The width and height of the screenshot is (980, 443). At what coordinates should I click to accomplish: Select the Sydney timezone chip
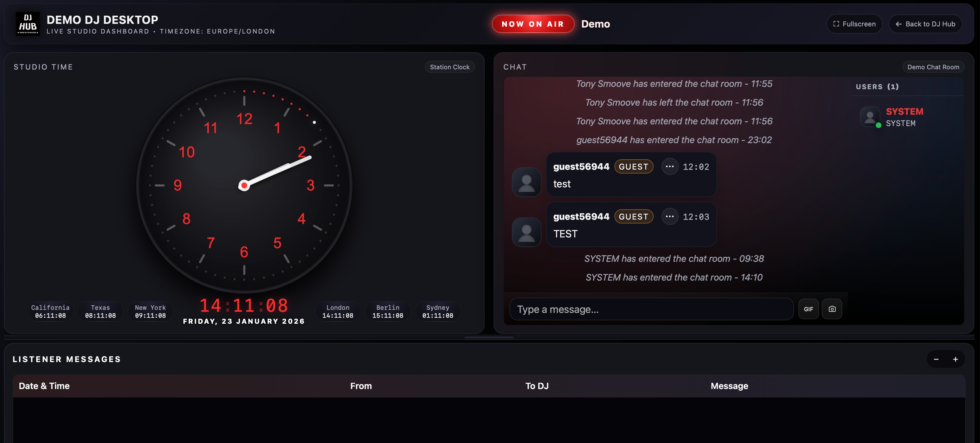(x=438, y=311)
